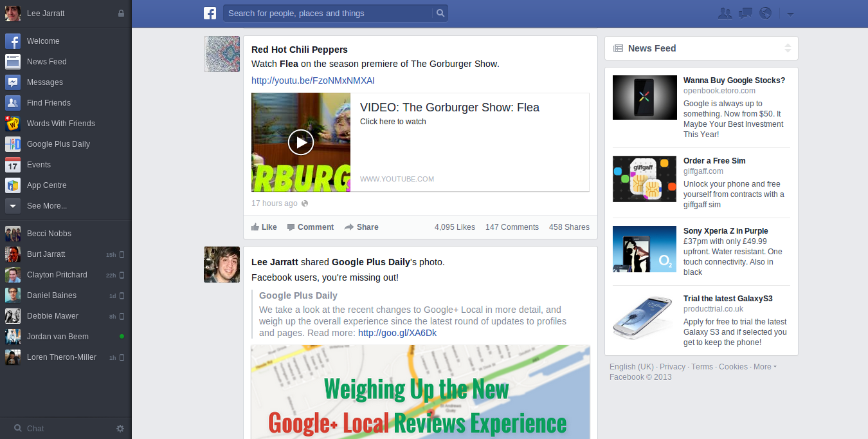Share the Red Hot Chili Peppers post
This screenshot has height=439, width=868.
point(361,227)
